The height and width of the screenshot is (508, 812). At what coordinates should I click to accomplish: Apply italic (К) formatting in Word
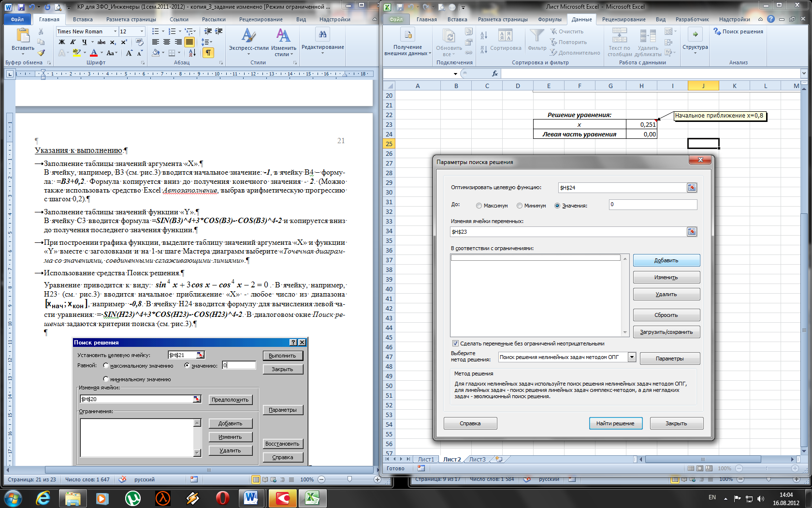[73, 42]
